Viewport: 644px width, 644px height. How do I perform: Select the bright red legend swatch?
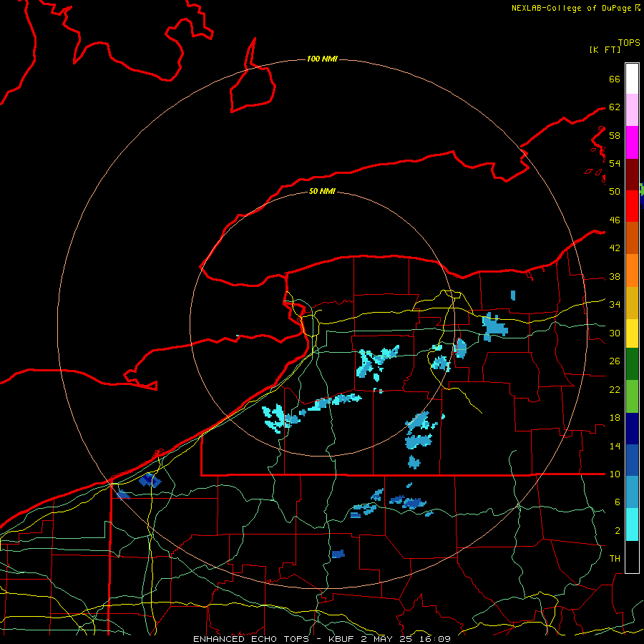(x=632, y=206)
